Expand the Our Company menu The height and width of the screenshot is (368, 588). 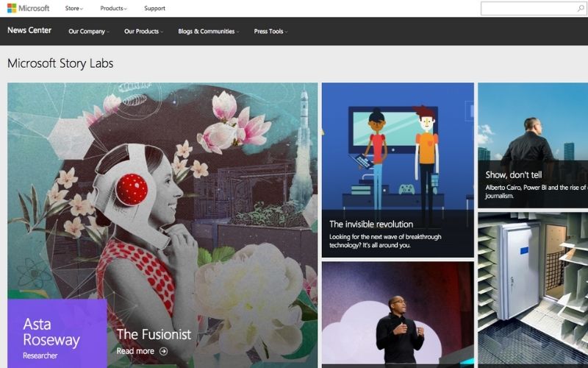(x=88, y=32)
